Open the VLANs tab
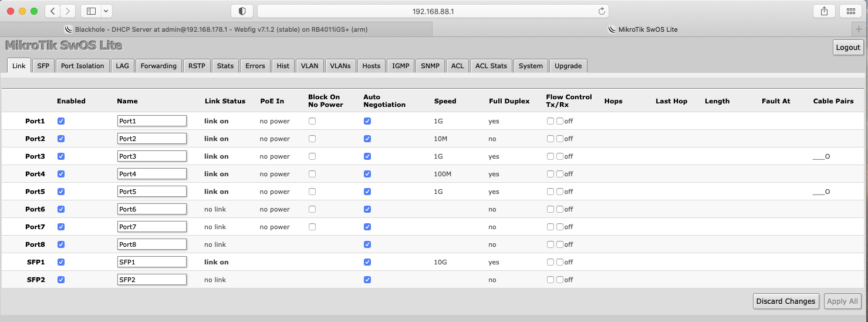The width and height of the screenshot is (868, 322). (x=340, y=66)
